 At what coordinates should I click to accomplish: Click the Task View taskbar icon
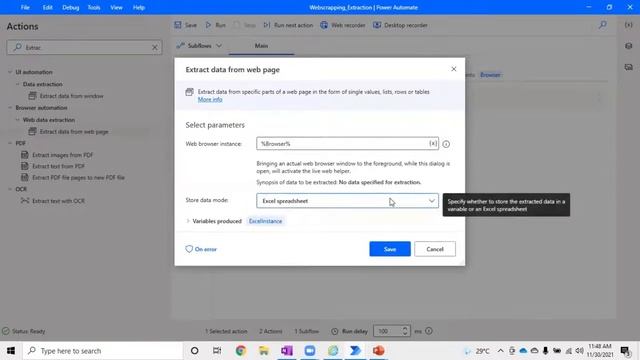point(217,351)
